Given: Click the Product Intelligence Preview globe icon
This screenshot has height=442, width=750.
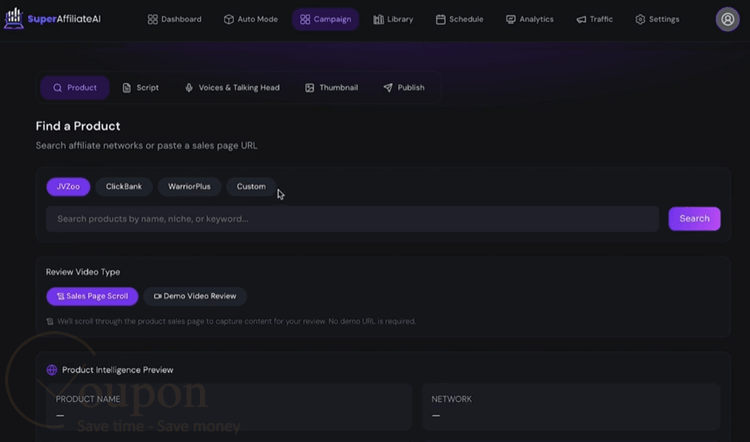Looking at the screenshot, I should [52, 370].
